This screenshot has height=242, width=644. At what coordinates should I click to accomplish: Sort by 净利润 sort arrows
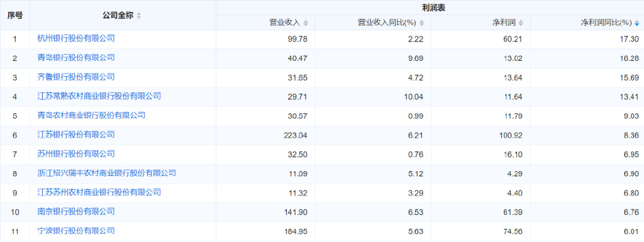(x=521, y=23)
